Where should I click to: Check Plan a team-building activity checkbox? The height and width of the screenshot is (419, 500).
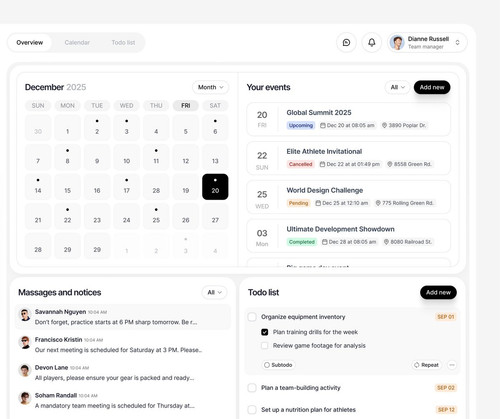252,388
